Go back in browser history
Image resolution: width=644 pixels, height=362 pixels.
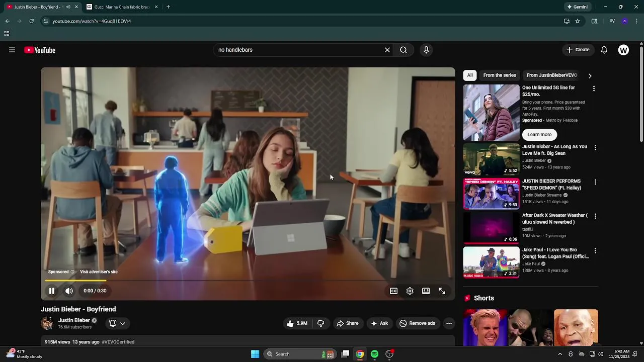point(7,21)
